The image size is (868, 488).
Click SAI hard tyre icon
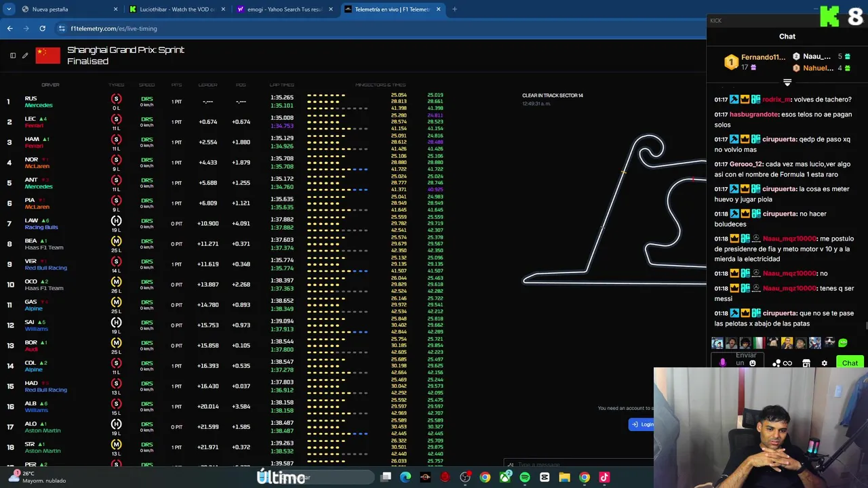tap(116, 323)
